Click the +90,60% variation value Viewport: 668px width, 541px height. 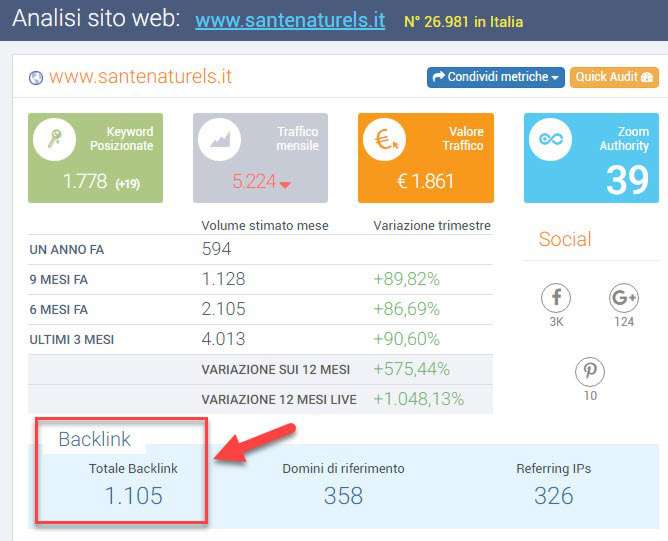pyautogui.click(x=406, y=339)
